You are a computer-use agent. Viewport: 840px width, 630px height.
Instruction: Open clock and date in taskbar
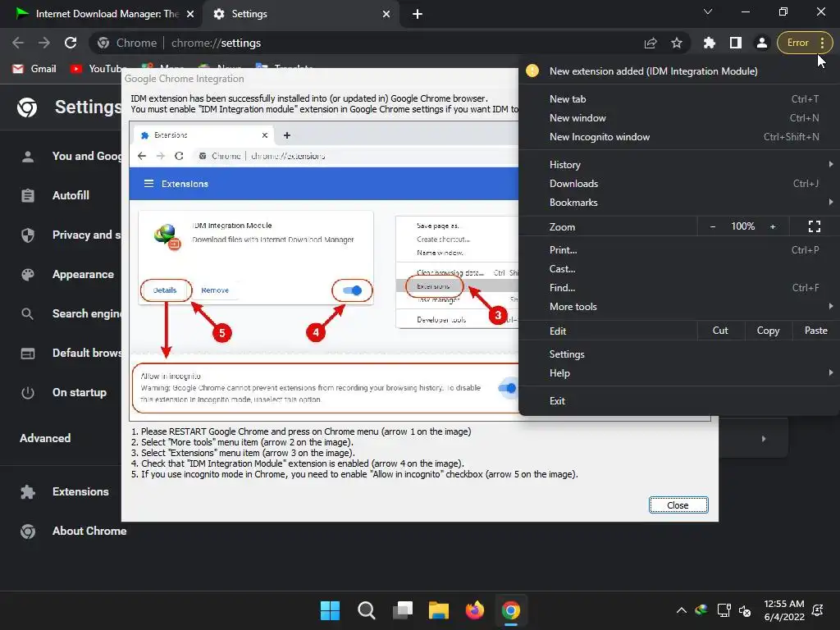point(784,610)
